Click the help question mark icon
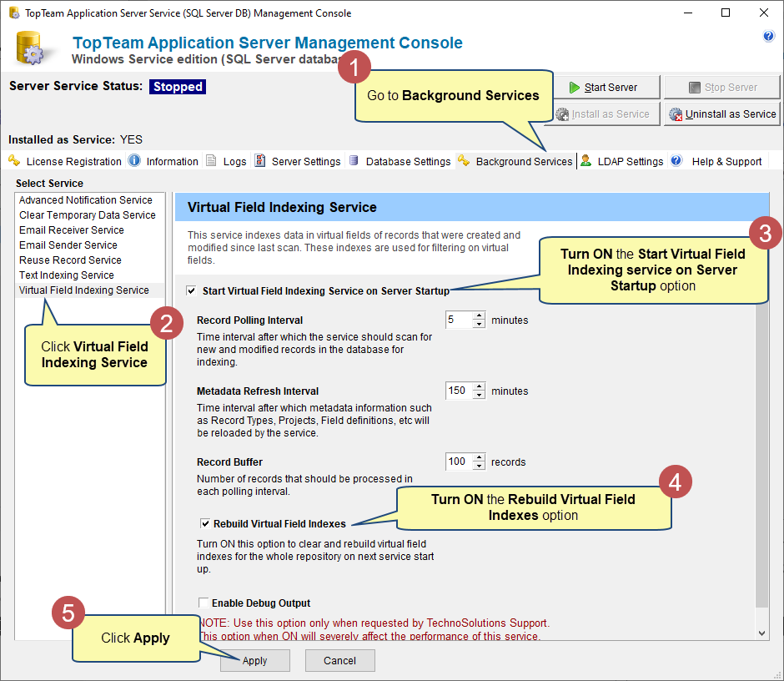 (x=768, y=36)
